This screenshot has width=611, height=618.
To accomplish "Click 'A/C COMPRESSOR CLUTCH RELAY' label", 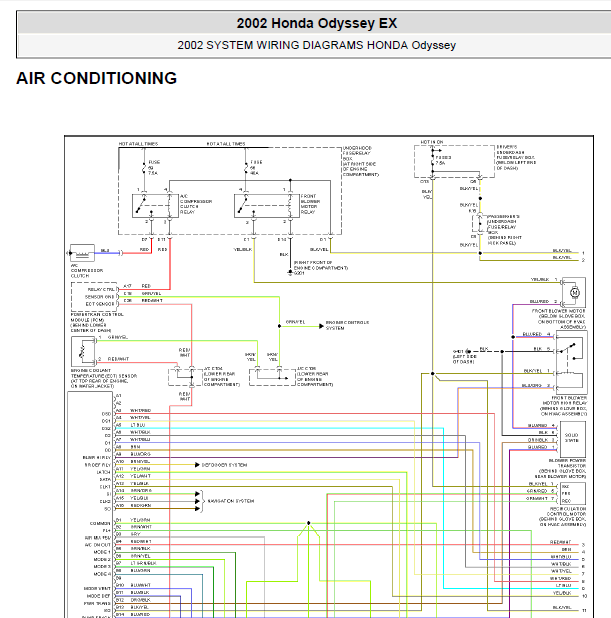I will coord(196,204).
